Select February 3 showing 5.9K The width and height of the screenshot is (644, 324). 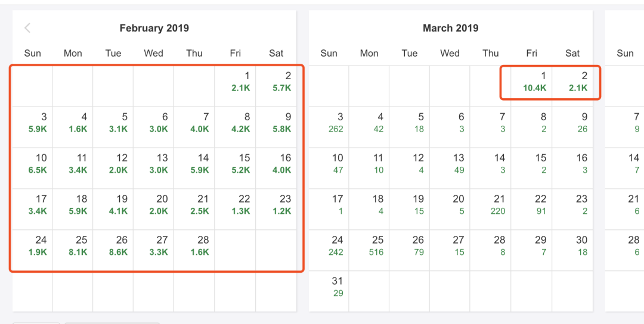(33, 123)
